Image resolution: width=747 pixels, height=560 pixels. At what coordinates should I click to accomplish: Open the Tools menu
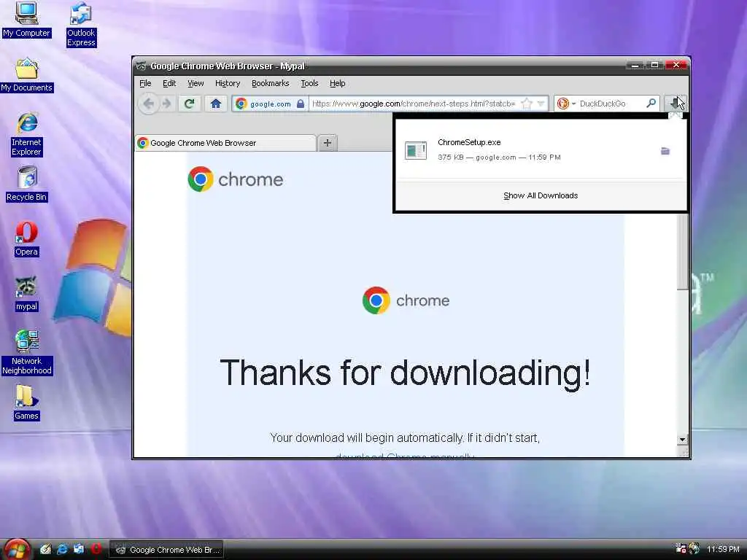click(309, 83)
